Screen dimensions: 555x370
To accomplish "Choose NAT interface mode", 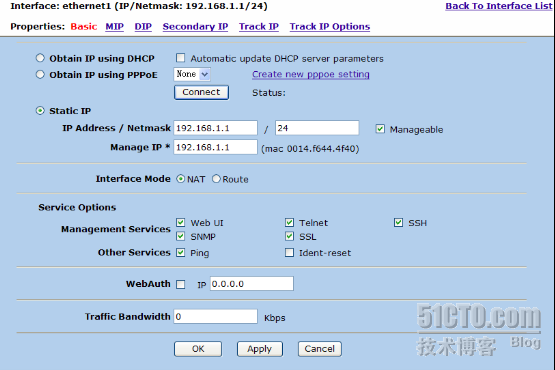I will tap(181, 179).
